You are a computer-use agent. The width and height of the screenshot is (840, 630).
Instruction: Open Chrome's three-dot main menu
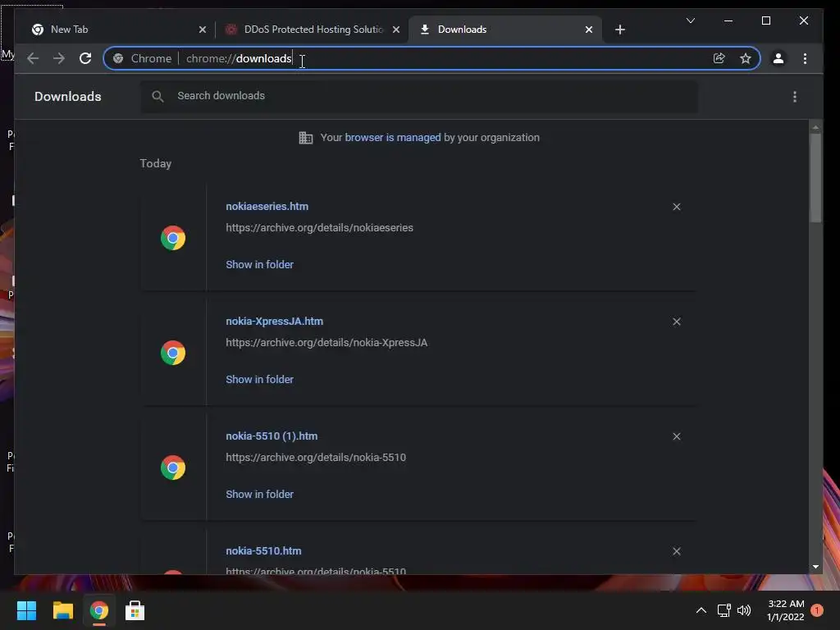[805, 58]
